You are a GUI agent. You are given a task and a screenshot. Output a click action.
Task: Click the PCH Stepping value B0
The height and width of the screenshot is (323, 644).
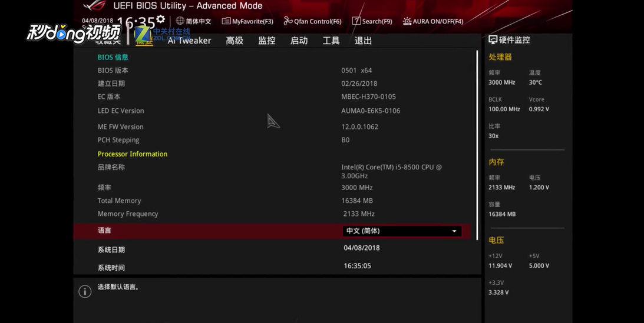coord(345,140)
